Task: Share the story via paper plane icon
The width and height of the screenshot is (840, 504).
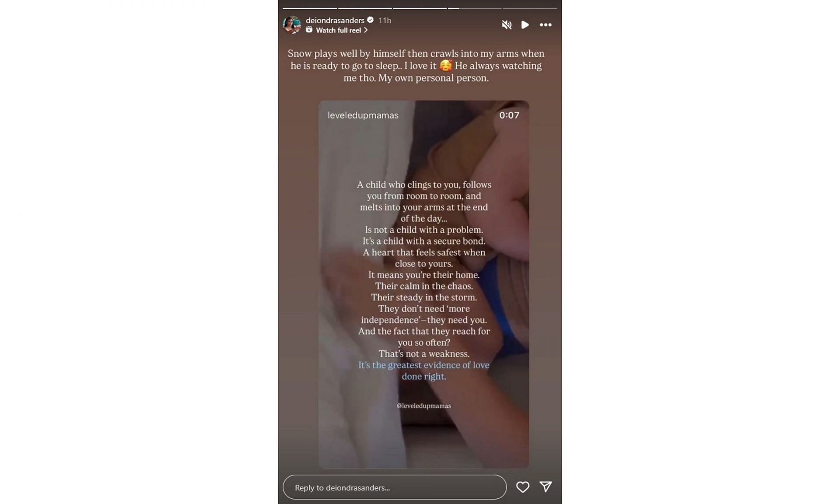Action: [x=546, y=486]
